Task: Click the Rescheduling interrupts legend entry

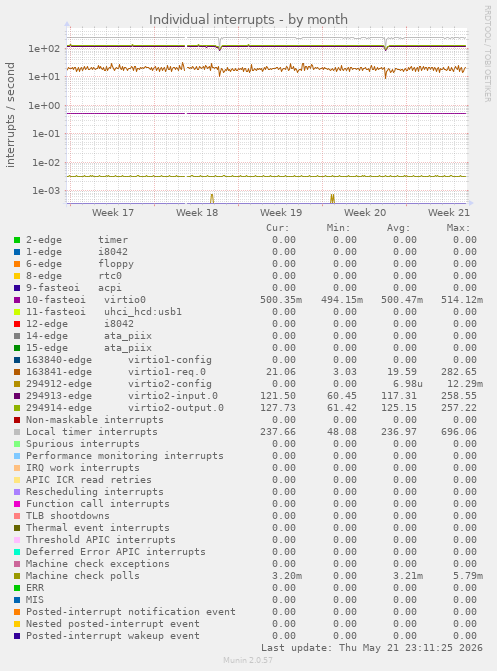Action: coord(95,492)
